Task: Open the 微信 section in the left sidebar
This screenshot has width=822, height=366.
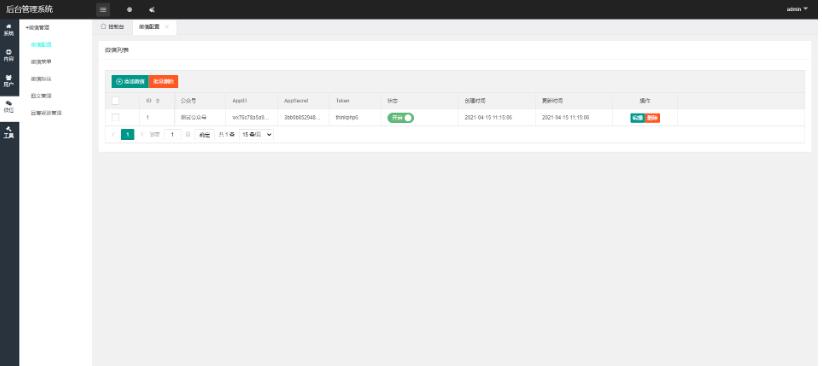Action: click(x=9, y=106)
